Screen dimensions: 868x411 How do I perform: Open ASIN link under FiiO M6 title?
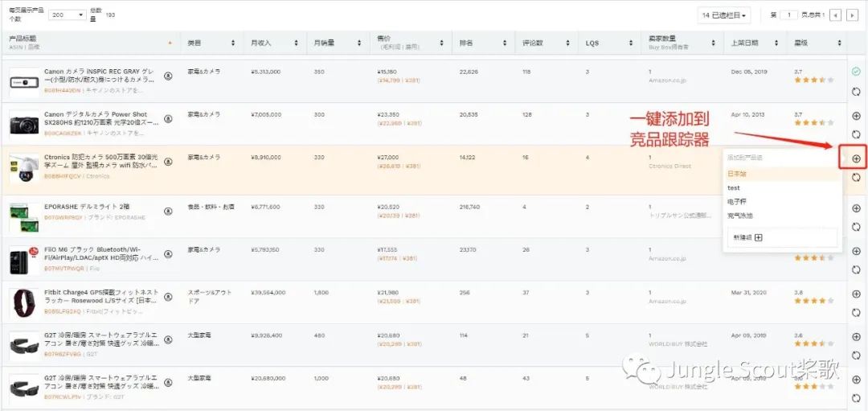click(63, 269)
